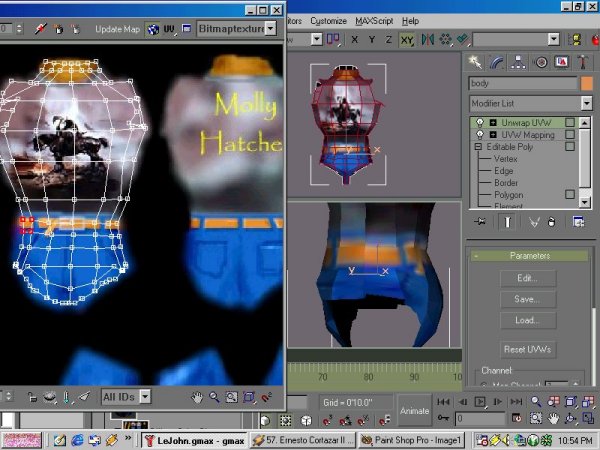Switch to the Modify panel tab
600x450 pixels.
(x=496, y=62)
